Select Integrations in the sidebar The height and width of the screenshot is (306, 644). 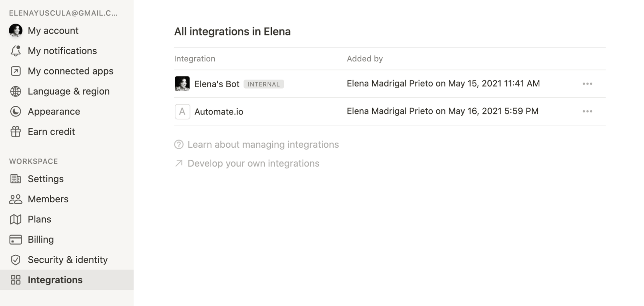[x=55, y=280]
